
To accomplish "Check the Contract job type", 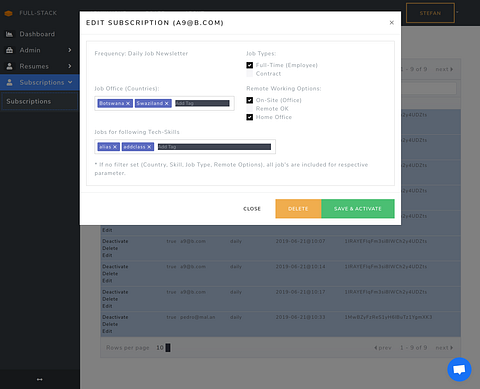I will (x=249, y=74).
